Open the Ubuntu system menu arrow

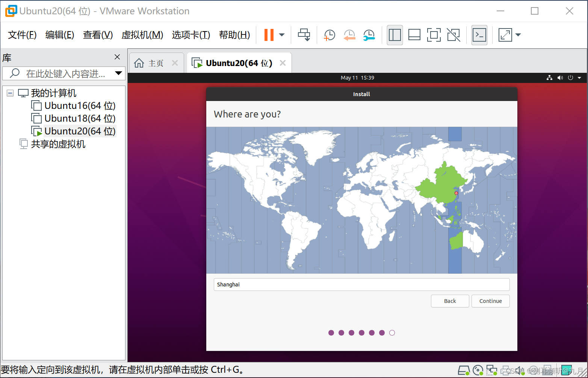(x=579, y=78)
